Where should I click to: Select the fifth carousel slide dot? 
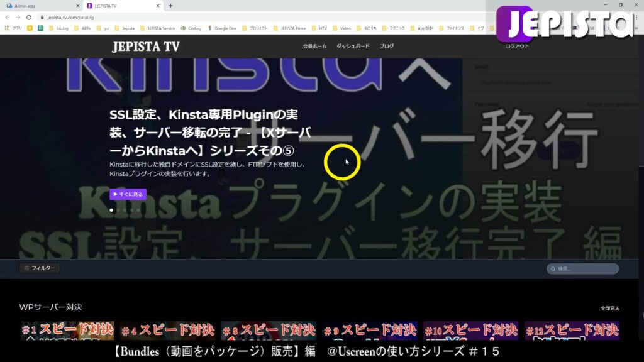click(x=138, y=210)
